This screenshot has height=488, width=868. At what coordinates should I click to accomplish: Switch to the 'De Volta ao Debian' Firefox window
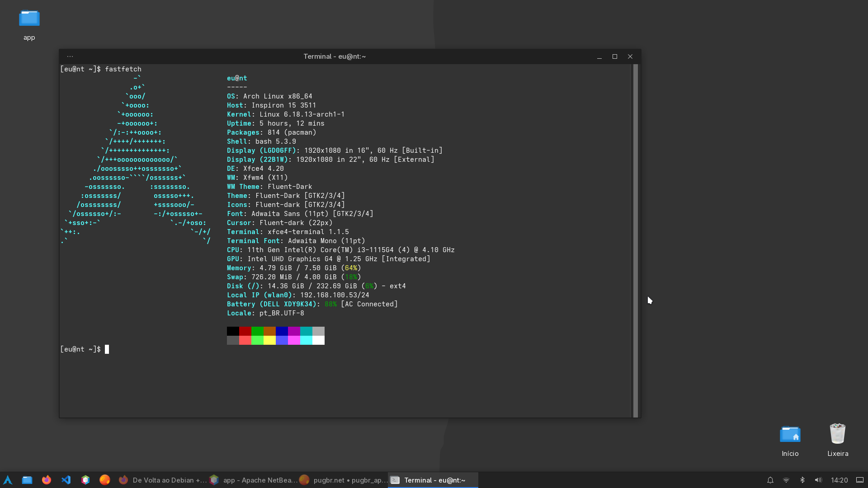click(x=163, y=480)
